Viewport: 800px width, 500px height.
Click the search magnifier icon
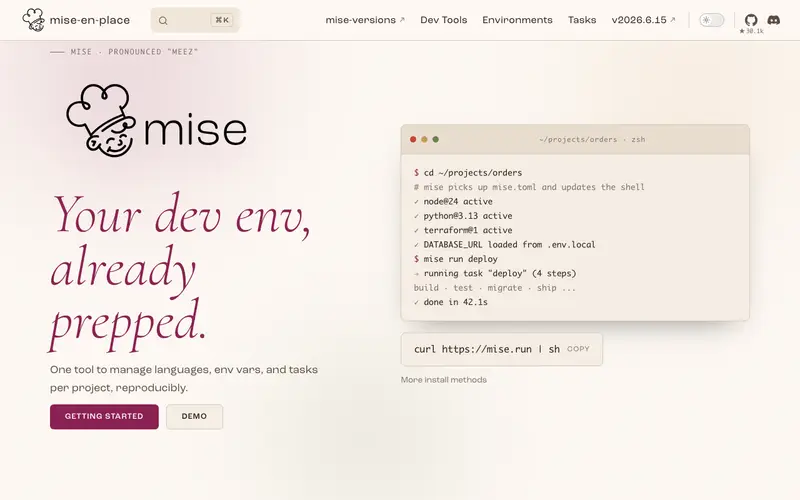click(x=163, y=20)
